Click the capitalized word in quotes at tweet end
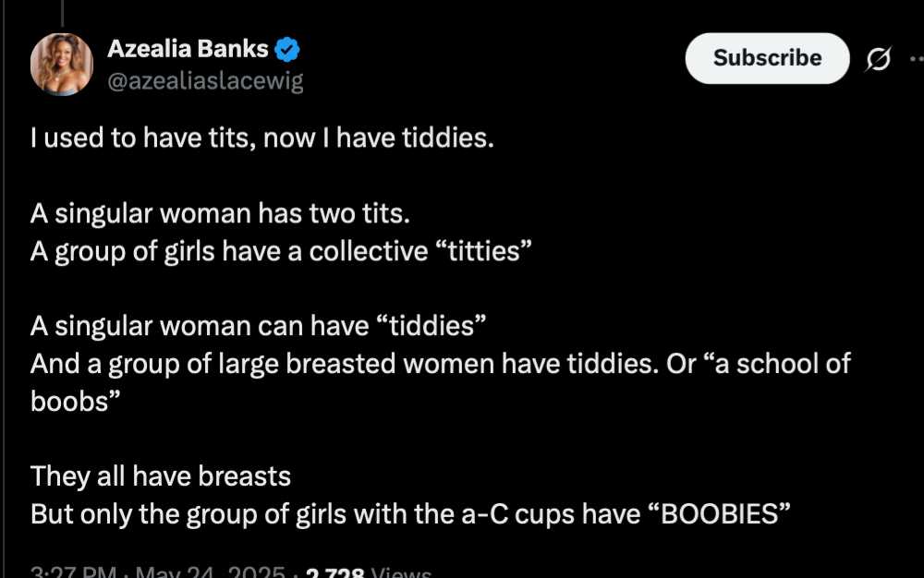Image resolution: width=924 pixels, height=578 pixels. click(719, 513)
